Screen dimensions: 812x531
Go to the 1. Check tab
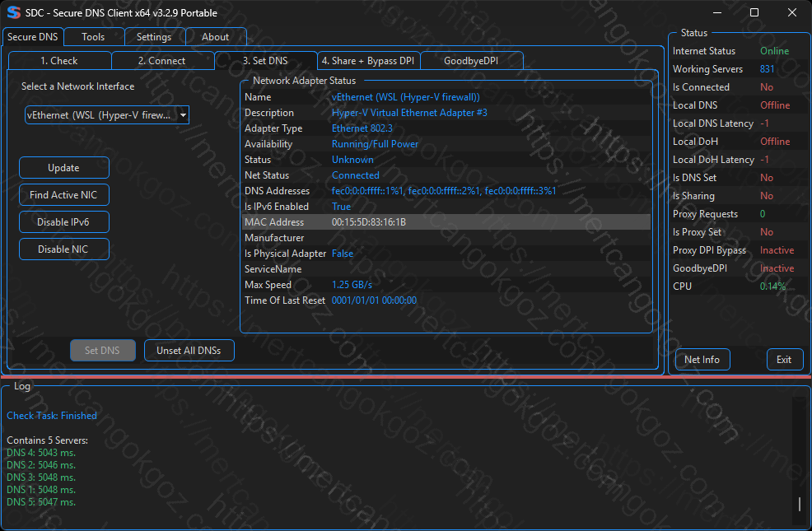click(59, 61)
